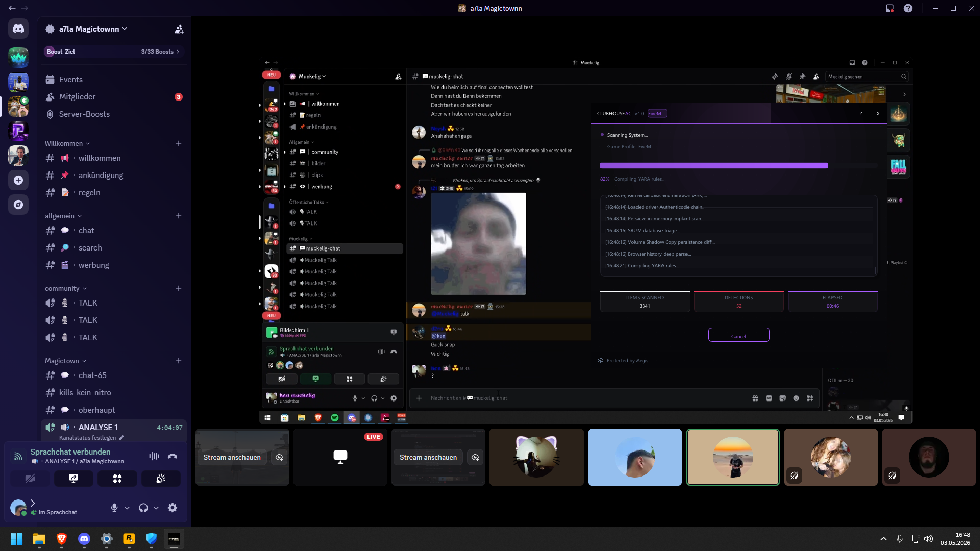
Task: Expand the a7la Magictownn server menu
Action: [93, 29]
